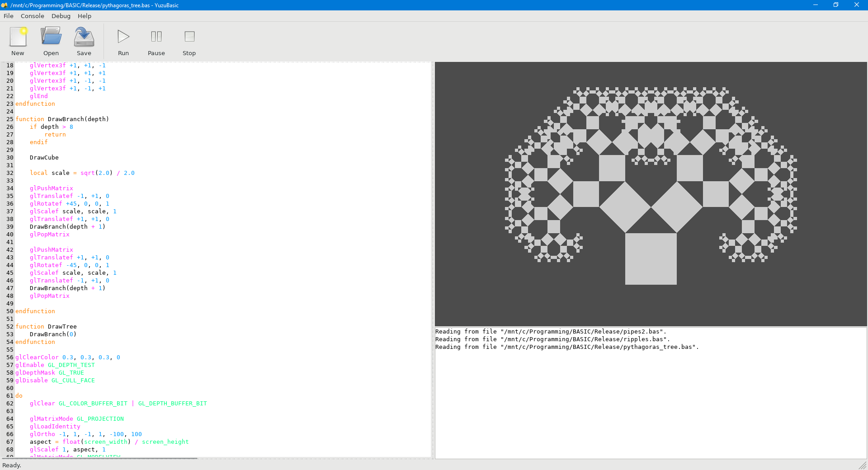Screen dimensions: 868x470
Task: Restore down the YuzuBasic window
Action: click(x=836, y=5)
